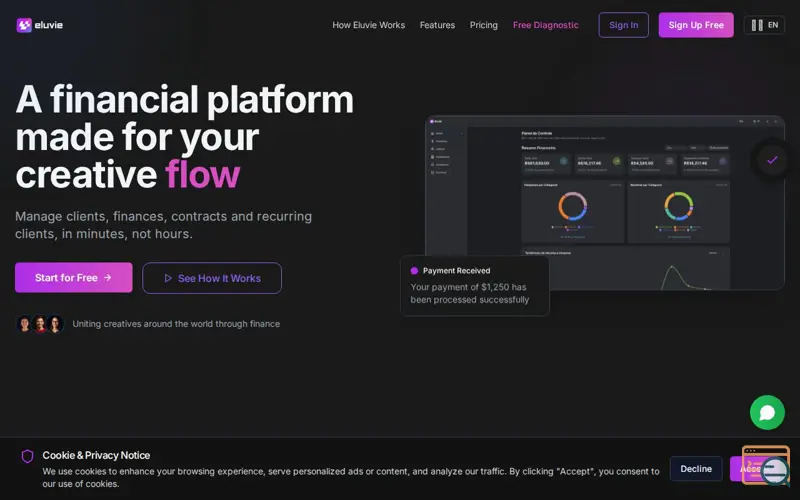800x500 pixels.
Task: Click the eluvie logo inside the dashboard preview
Action: pyautogui.click(x=436, y=121)
